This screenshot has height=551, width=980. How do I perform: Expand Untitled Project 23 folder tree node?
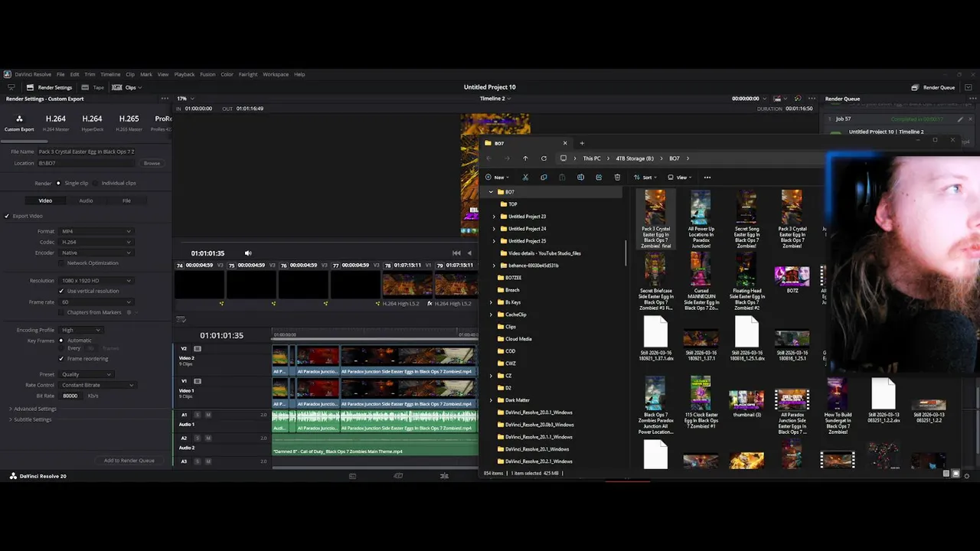point(494,217)
